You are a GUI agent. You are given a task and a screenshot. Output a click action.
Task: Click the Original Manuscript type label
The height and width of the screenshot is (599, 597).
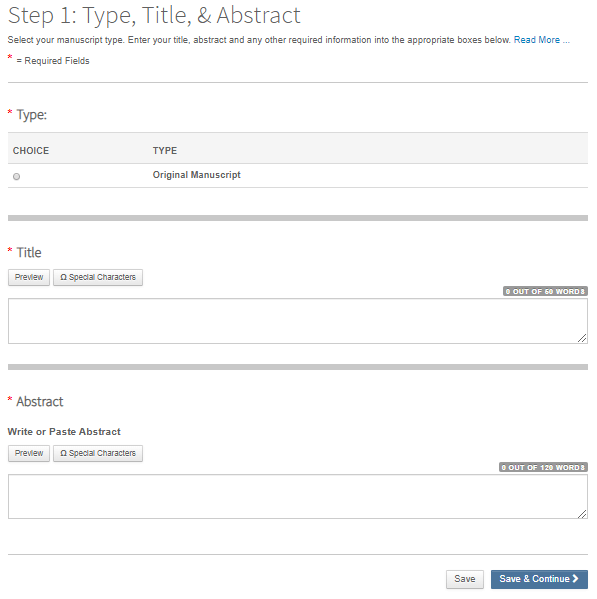(x=197, y=175)
